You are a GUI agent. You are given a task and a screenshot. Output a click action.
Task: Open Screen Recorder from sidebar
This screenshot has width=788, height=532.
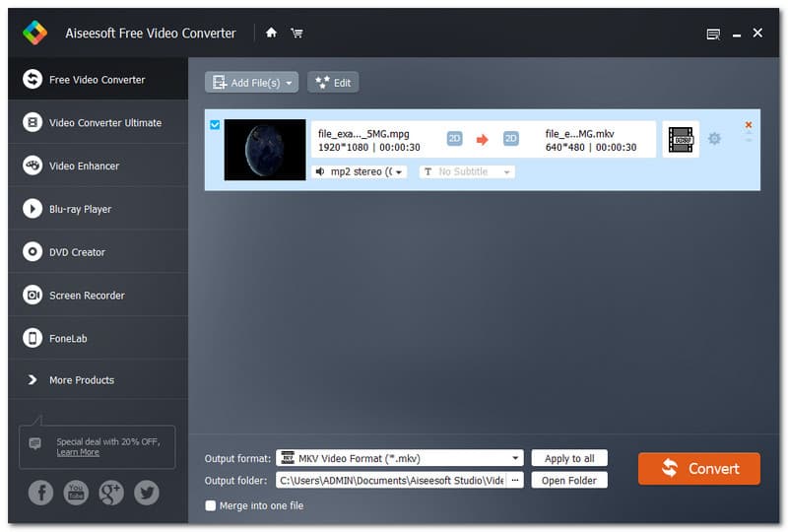click(87, 296)
